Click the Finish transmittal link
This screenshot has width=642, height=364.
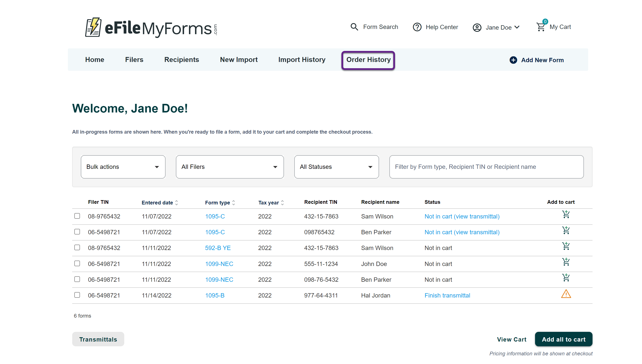[447, 296]
